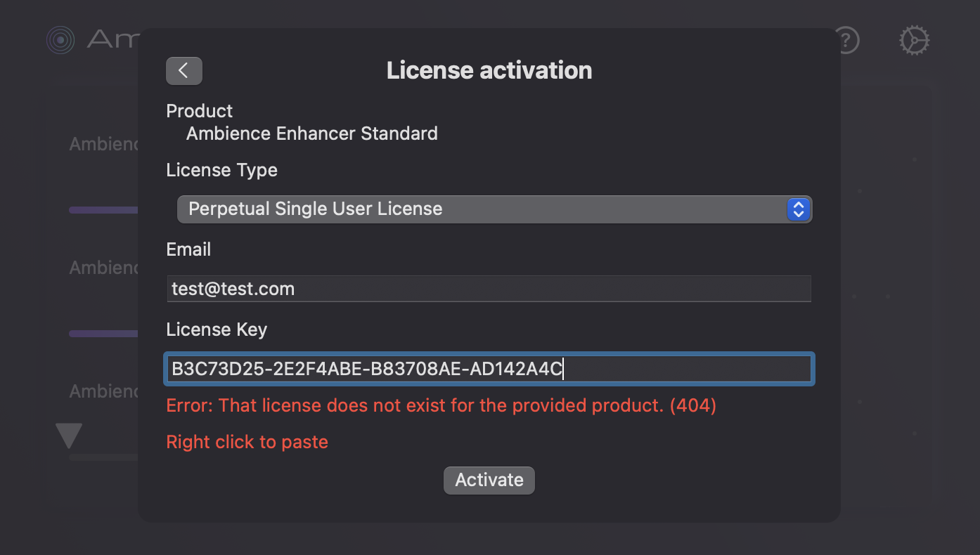Select the Email input field

coord(489,288)
